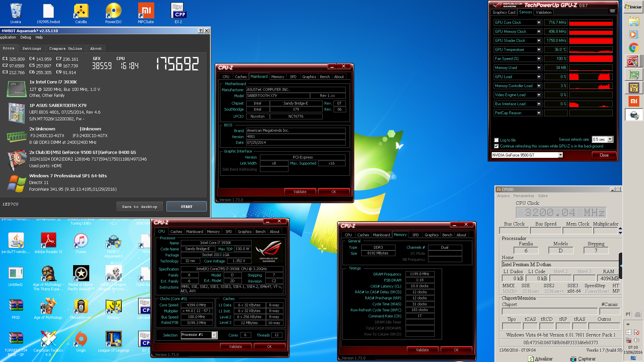
Task: Open Ferramentas menu in CPUID window
Action: point(523,196)
